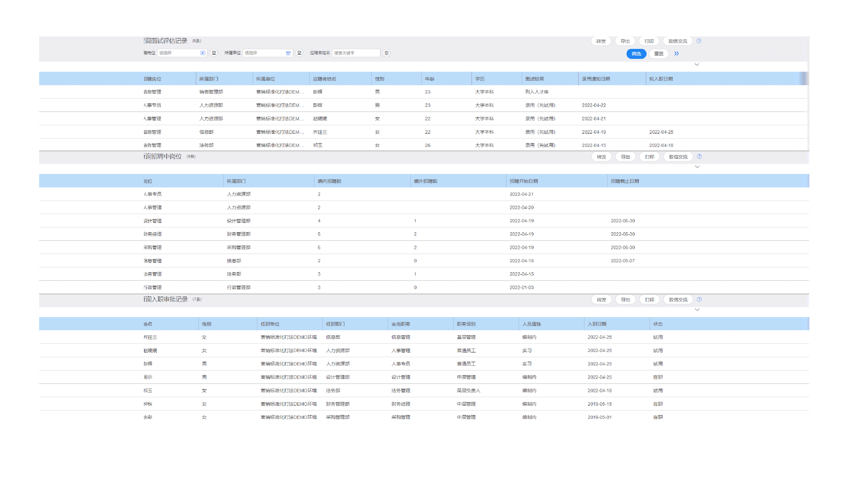The height and width of the screenshot is (504, 848).
Task: Open help icon for 面试评估记录 section
Action: [699, 41]
